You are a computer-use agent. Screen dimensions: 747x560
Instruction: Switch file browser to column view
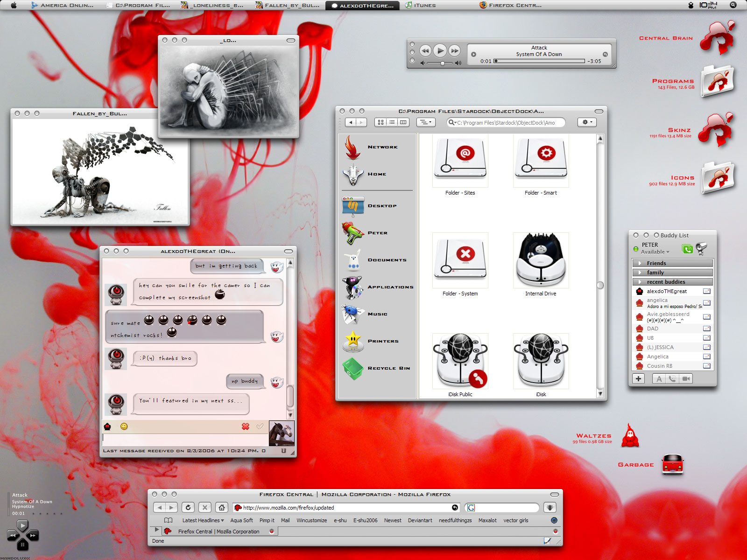[403, 122]
